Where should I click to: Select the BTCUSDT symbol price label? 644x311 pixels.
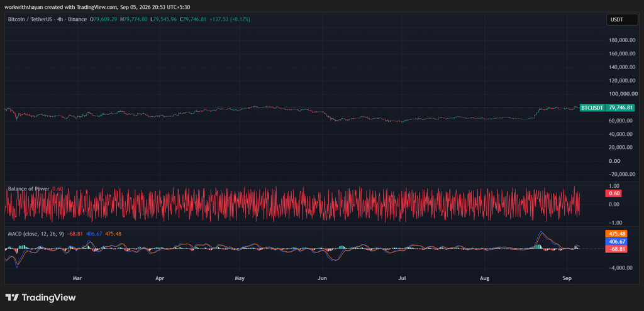(592, 108)
